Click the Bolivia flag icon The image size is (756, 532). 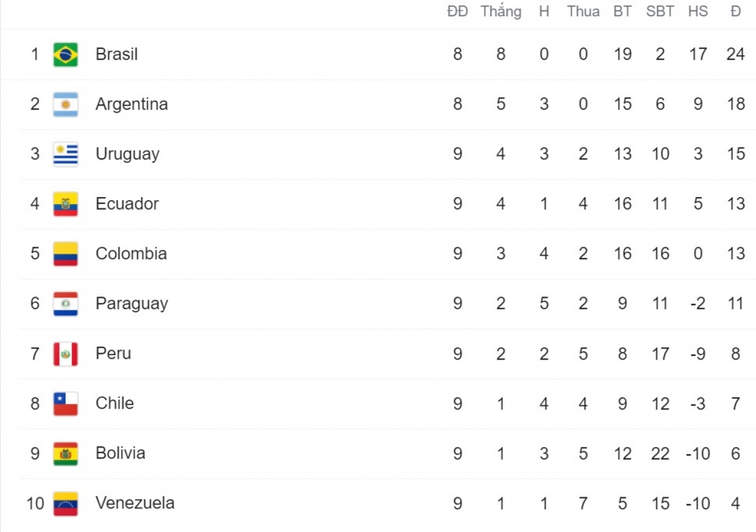[x=66, y=453]
